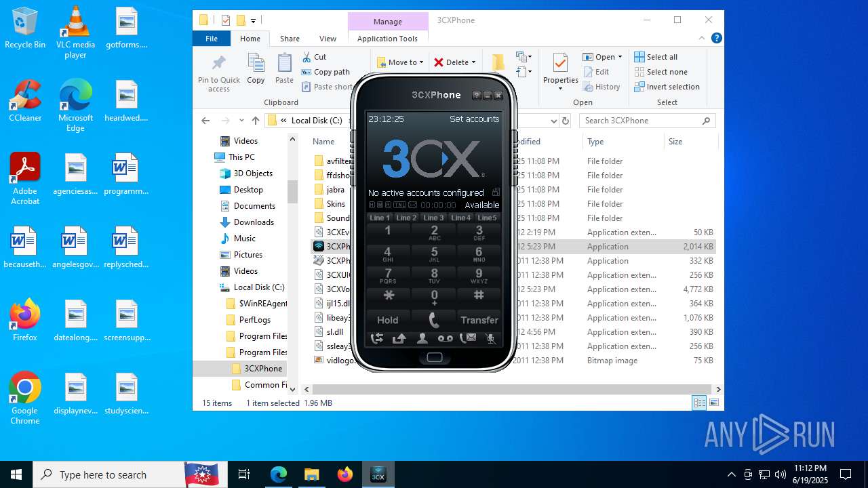Screen dimensions: 868x488
Task: Click the Search 3CXPhone field
Action: pos(648,121)
